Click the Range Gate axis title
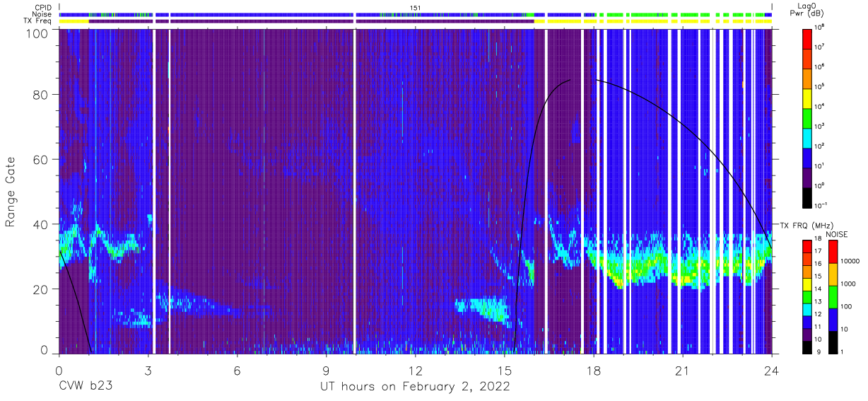The height and width of the screenshot is (401, 868). click(11, 192)
